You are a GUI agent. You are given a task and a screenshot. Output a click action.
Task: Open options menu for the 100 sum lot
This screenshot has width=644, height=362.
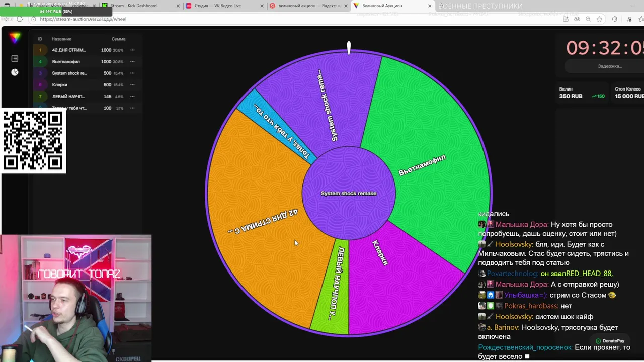132,108
